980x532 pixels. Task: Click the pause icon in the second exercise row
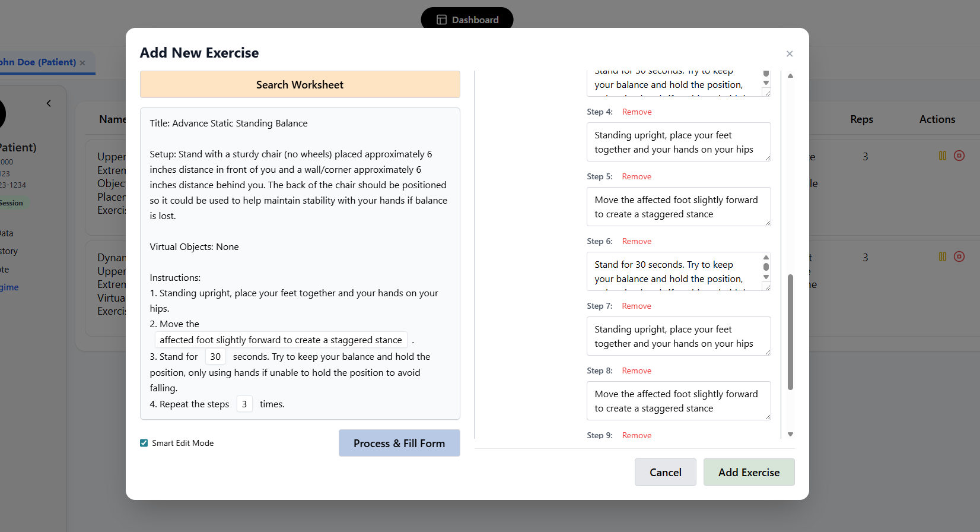[x=942, y=256]
